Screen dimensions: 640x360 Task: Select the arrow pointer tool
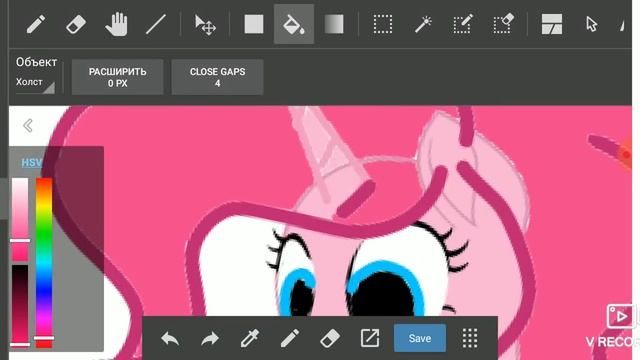click(591, 24)
